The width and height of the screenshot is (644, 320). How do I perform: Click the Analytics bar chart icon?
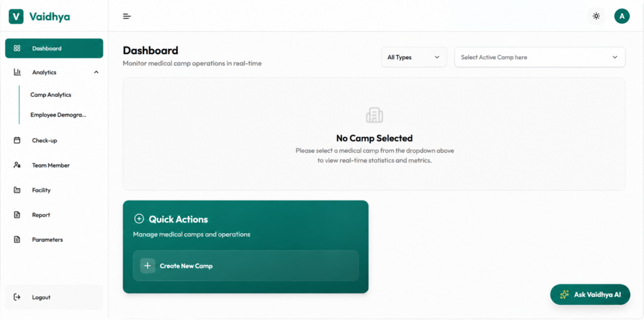click(x=17, y=72)
